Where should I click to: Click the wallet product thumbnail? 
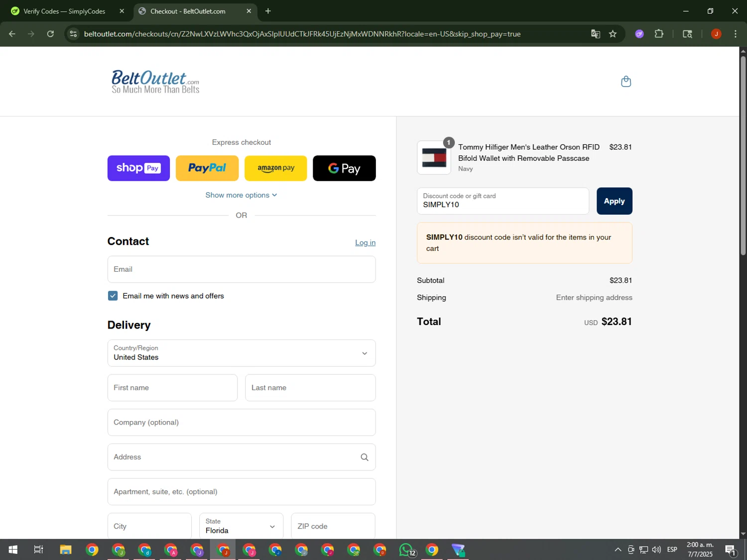point(434,158)
